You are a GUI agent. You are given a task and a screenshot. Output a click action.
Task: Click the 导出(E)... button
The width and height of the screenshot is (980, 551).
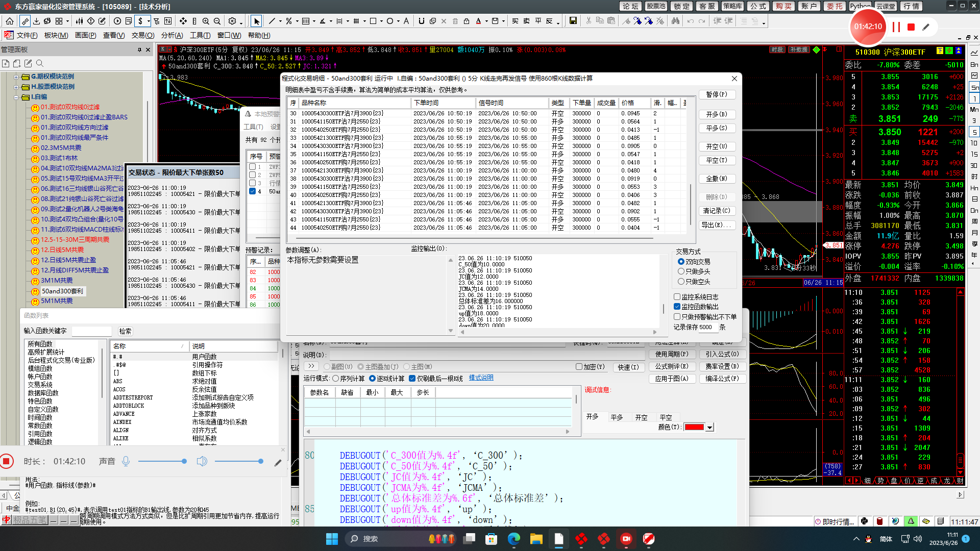click(717, 225)
